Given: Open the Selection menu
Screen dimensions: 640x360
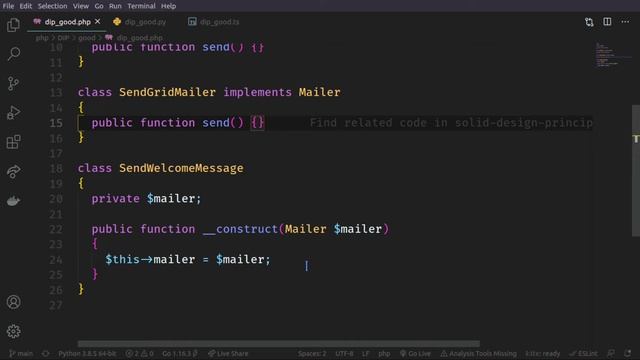Looking at the screenshot, I should coord(53,6).
